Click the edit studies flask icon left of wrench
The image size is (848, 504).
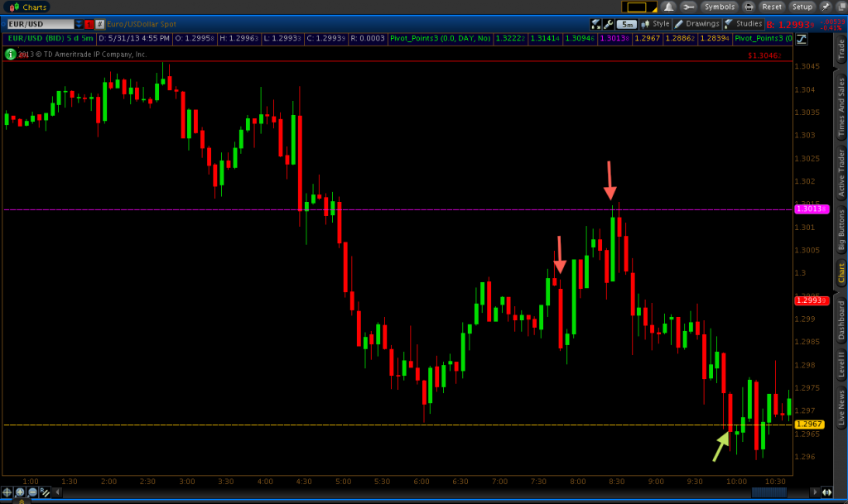pos(595,24)
